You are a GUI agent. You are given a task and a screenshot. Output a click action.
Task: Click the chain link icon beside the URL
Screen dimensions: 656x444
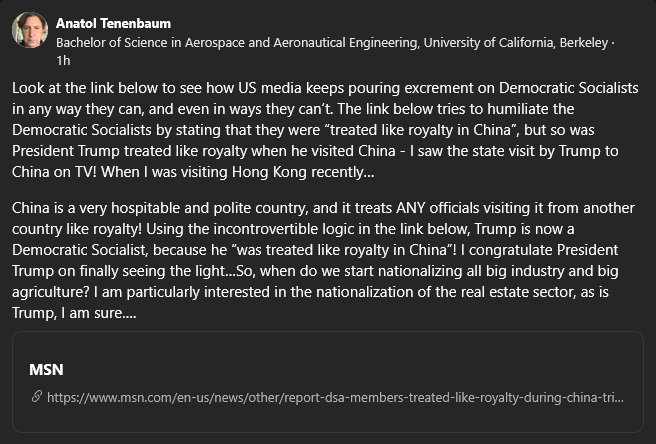(x=37, y=396)
